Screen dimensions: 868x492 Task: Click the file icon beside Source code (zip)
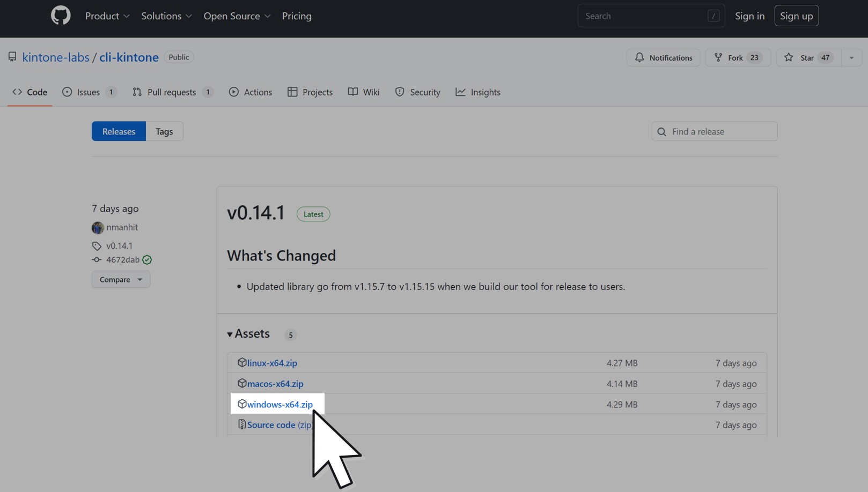point(242,424)
